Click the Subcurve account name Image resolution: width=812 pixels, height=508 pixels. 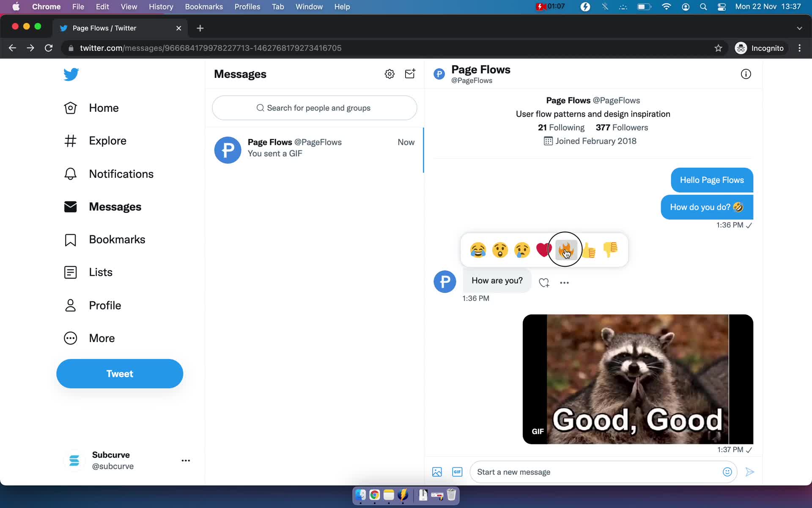coord(111,455)
